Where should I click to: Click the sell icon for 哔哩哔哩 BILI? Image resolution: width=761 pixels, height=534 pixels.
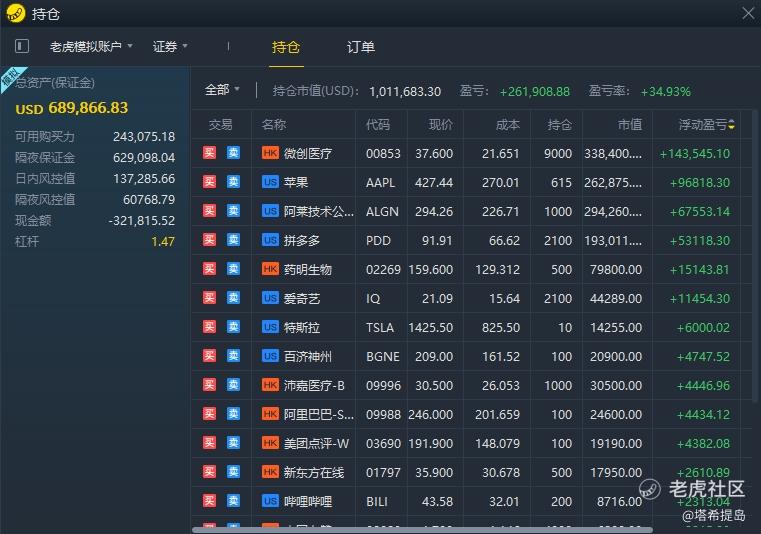coord(233,501)
